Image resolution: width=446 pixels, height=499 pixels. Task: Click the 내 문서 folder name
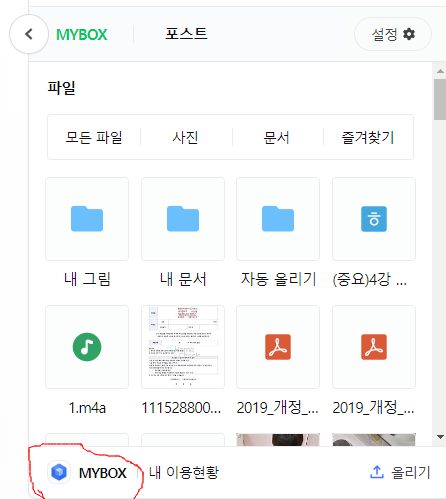(183, 279)
